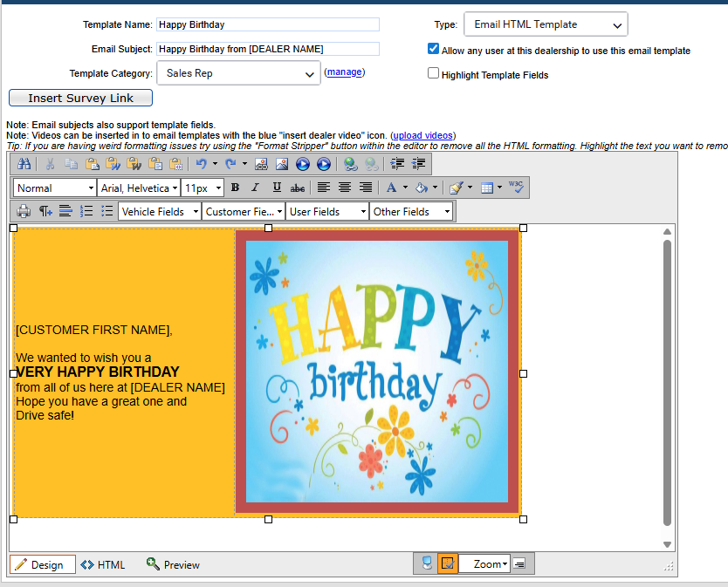The width and height of the screenshot is (728, 587).
Task: Expand the Template Category dropdown
Action: coord(238,75)
